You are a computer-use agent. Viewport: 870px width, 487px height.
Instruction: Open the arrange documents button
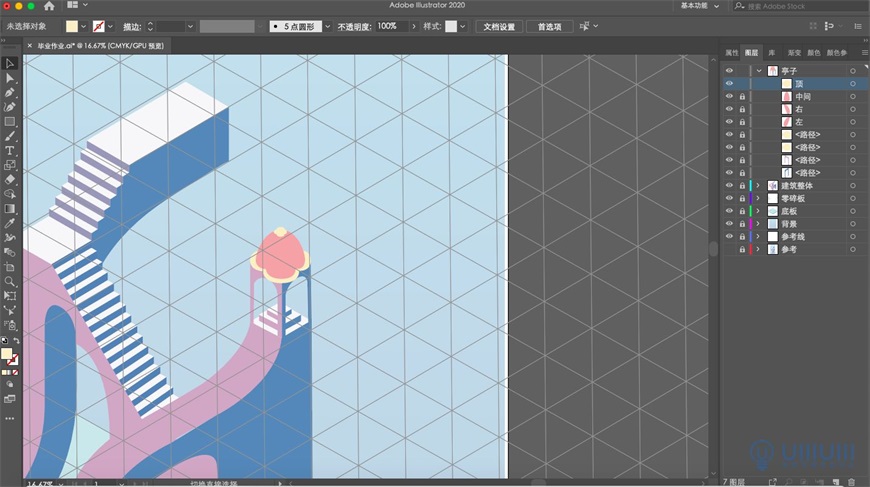coord(76,5)
